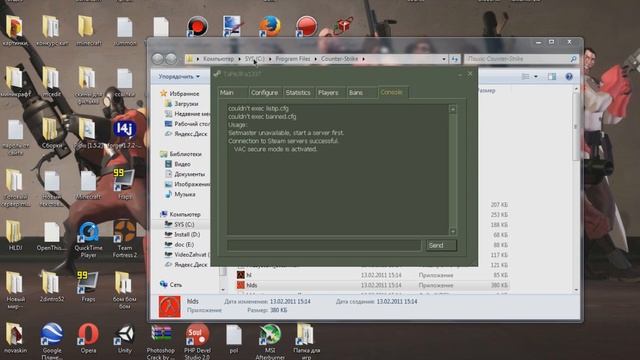The image size is (640, 360).
Task: Click console scrollbar down arrow
Action: [x=453, y=231]
